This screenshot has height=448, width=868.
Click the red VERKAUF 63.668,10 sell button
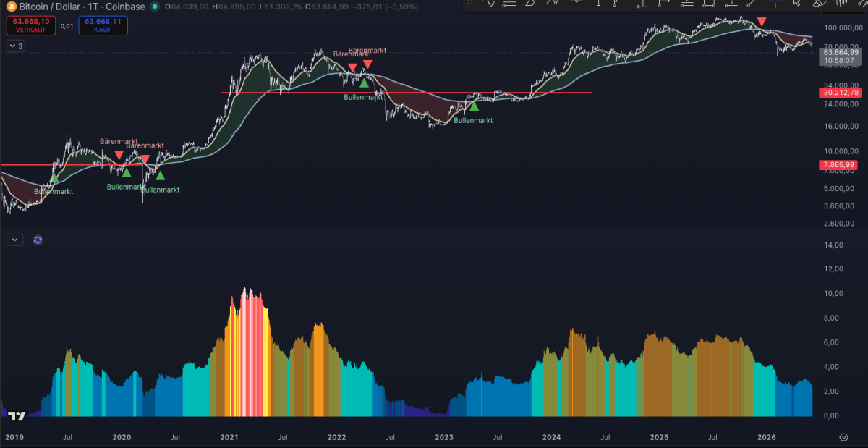tap(30, 25)
